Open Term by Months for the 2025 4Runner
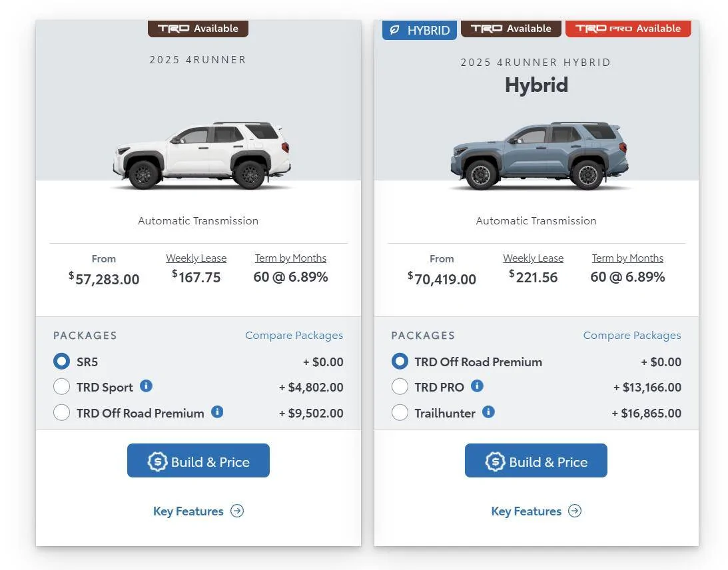The height and width of the screenshot is (570, 728). [290, 258]
